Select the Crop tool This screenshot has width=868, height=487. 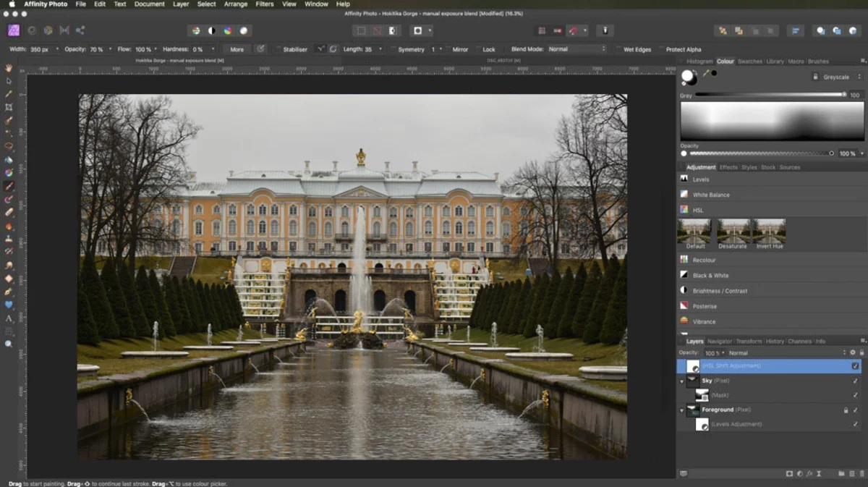coord(9,107)
